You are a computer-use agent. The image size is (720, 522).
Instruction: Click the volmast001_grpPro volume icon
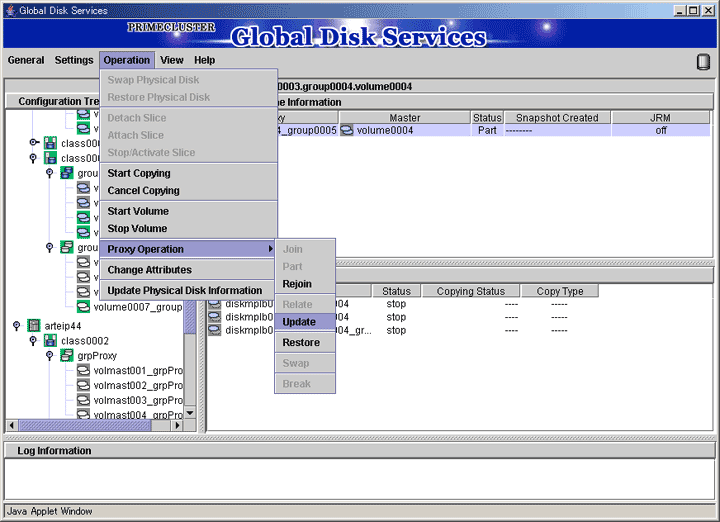(83, 370)
